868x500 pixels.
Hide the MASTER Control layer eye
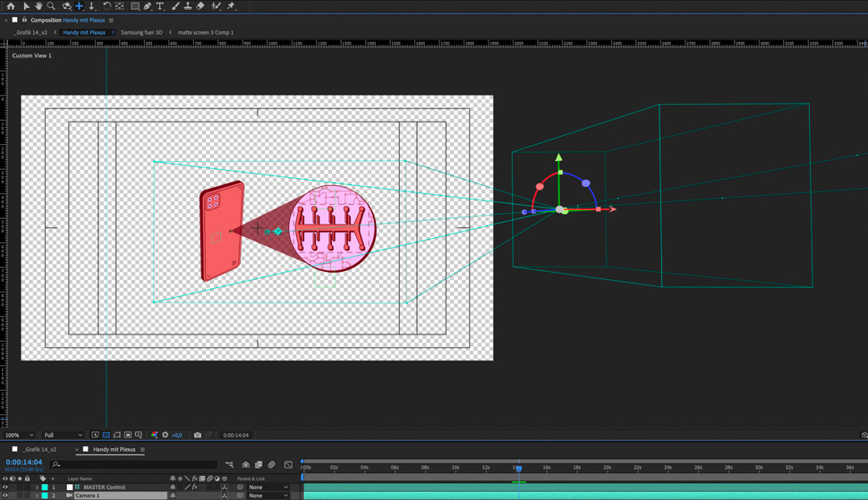(5, 487)
